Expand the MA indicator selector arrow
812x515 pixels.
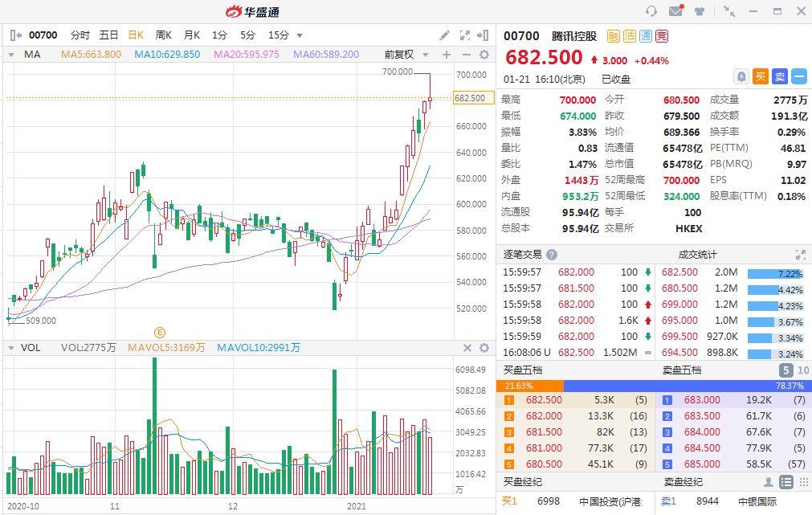click(x=11, y=55)
